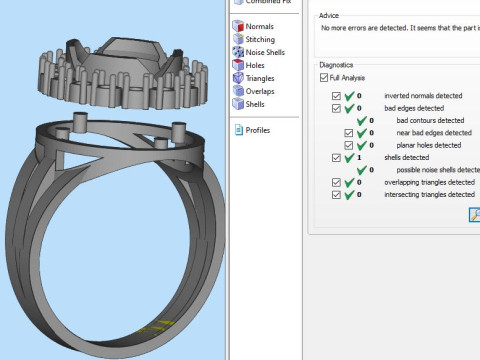Image resolution: width=480 pixels, height=360 pixels.
Task: Click the 'Shells' label in the list
Action: tap(255, 104)
